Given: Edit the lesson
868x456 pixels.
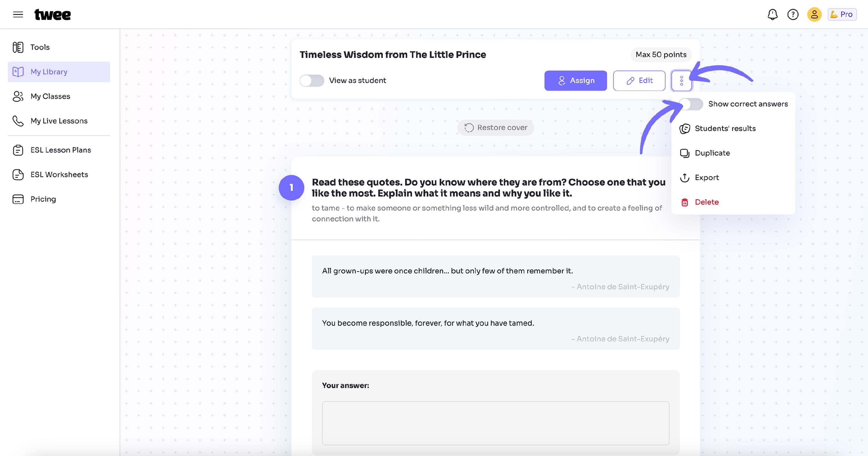Looking at the screenshot, I should coord(639,80).
